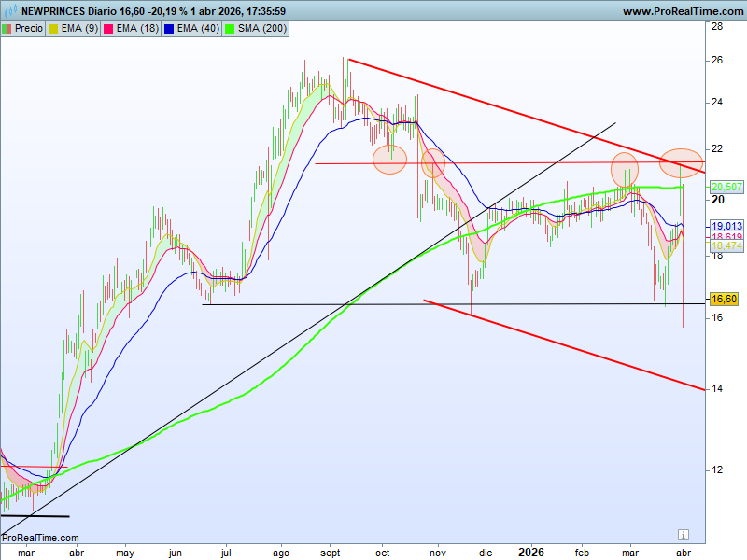The width and height of the screenshot is (747, 560).
Task: Click the may label on time axis
Action: (125, 553)
